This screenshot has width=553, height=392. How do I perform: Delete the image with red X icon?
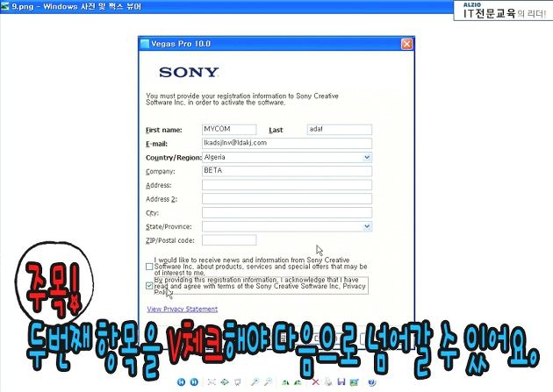[316, 382]
